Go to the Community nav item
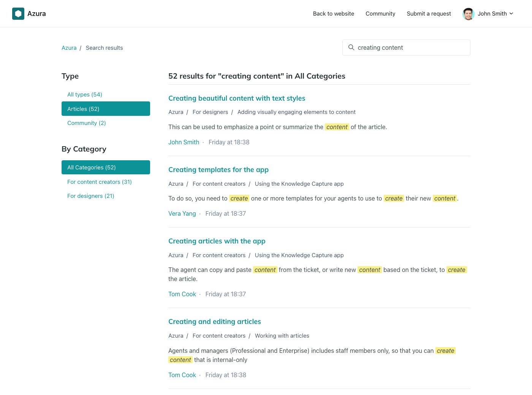The height and width of the screenshot is (395, 532). point(380,14)
